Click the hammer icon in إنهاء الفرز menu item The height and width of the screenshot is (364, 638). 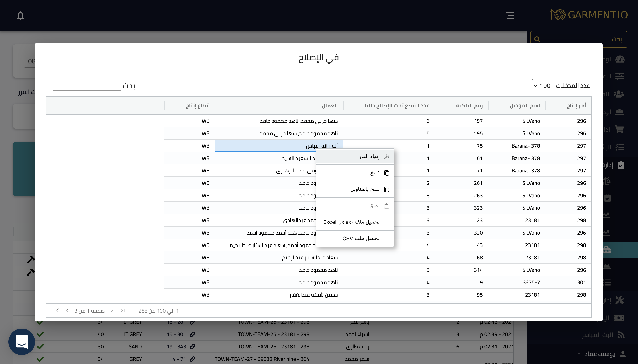[x=387, y=157]
